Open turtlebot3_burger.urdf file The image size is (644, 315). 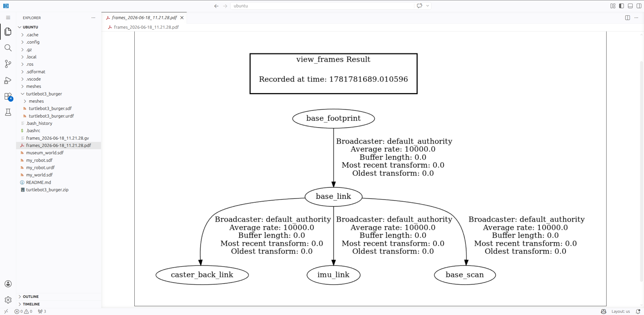59,116
